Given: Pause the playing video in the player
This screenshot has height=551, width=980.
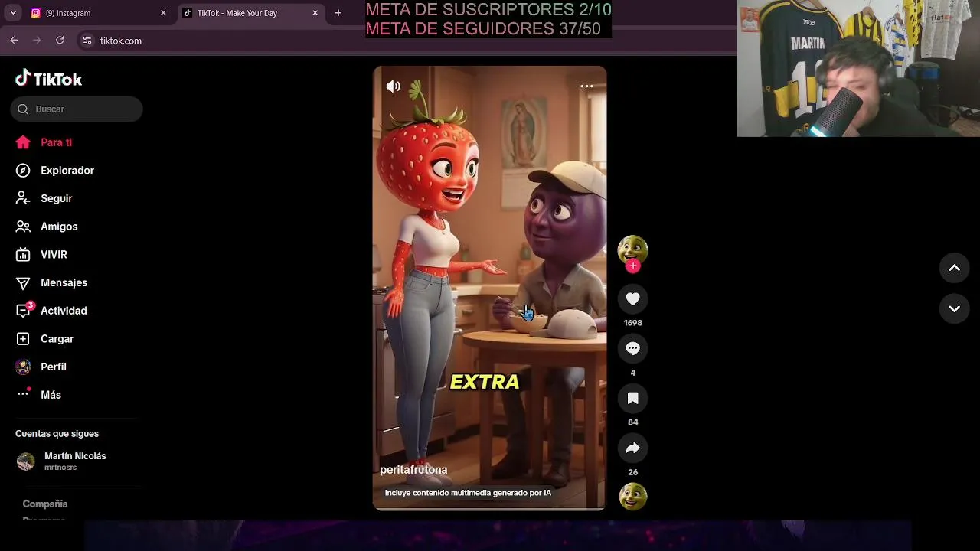Looking at the screenshot, I should click(489, 288).
